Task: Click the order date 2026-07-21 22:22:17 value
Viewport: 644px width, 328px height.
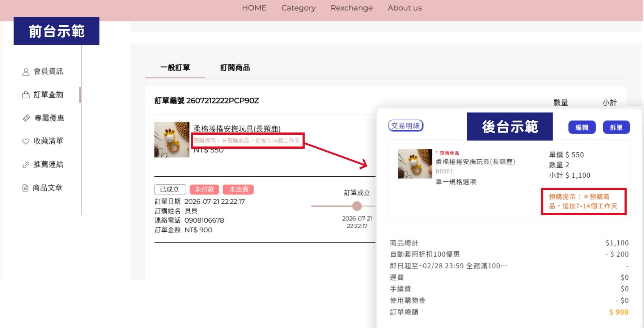Action: pyautogui.click(x=215, y=202)
